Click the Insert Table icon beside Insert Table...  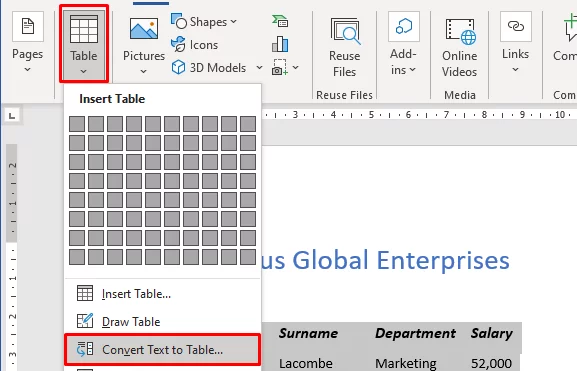[85, 293]
